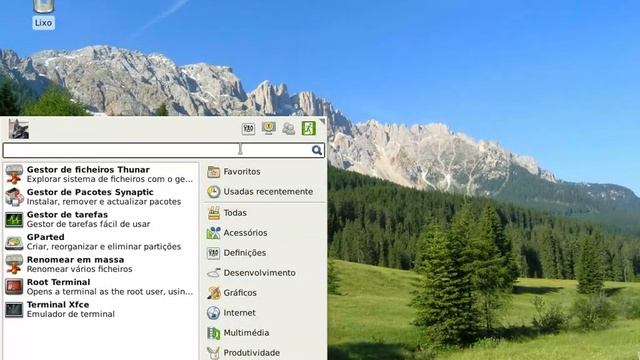
Task: Start GParted partition editor
Action: pyautogui.click(x=100, y=242)
